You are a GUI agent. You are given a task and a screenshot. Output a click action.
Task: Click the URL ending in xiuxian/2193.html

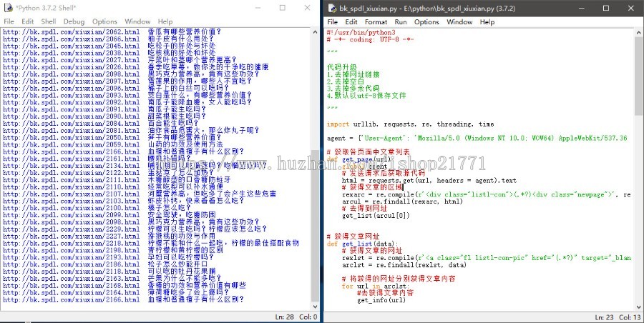click(71, 257)
